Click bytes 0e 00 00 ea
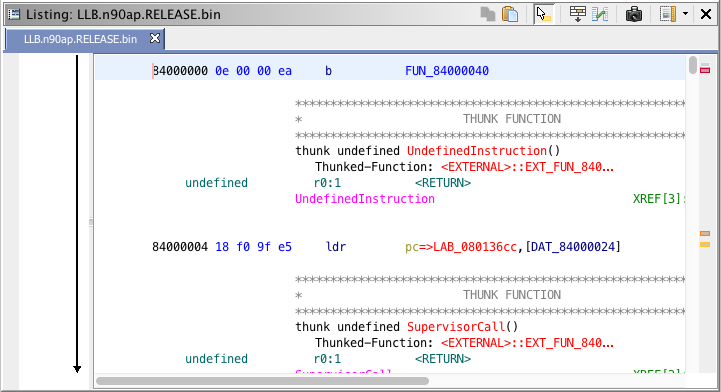Screen dimensions: 721x392 coord(253,71)
